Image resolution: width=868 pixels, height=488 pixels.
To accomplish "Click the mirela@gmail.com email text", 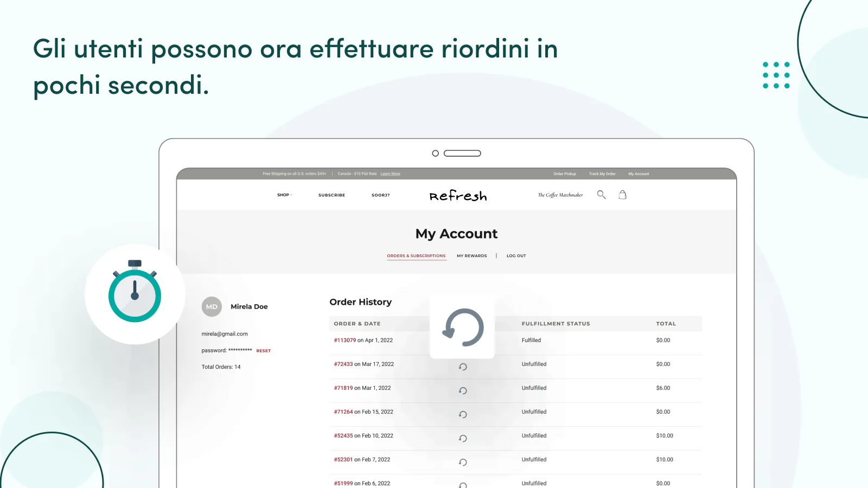I will click(x=225, y=334).
